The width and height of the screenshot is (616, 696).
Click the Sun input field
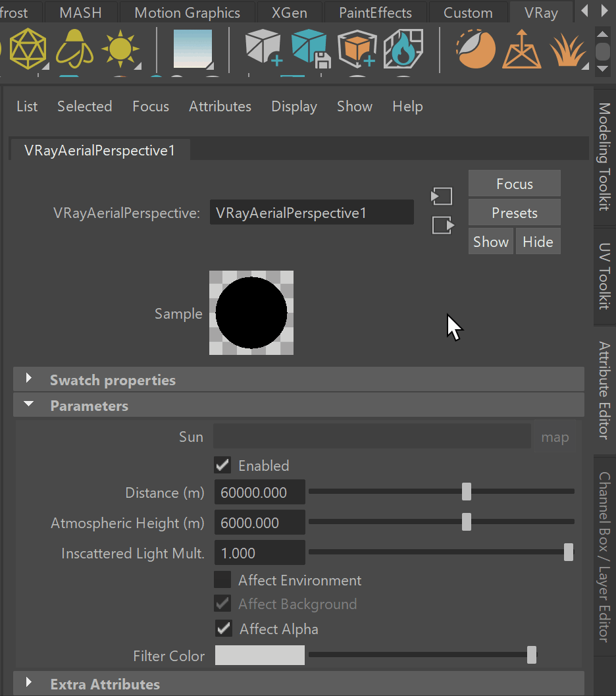point(372,437)
